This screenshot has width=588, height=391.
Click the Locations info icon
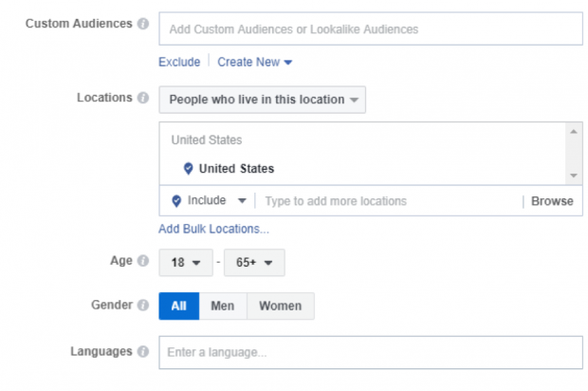tap(143, 98)
